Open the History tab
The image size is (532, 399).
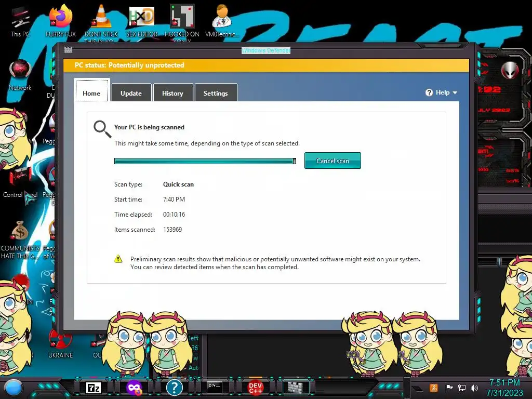click(172, 92)
